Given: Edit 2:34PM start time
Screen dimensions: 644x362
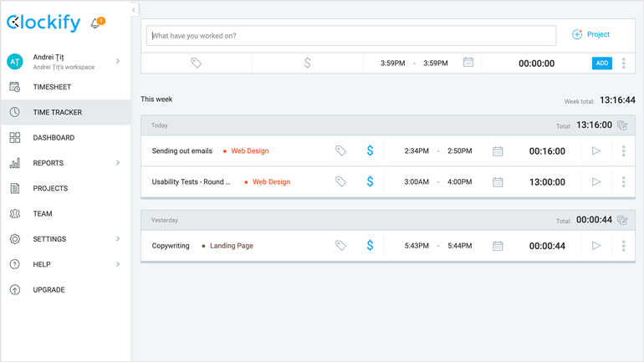Looking at the screenshot, I should 417,151.
